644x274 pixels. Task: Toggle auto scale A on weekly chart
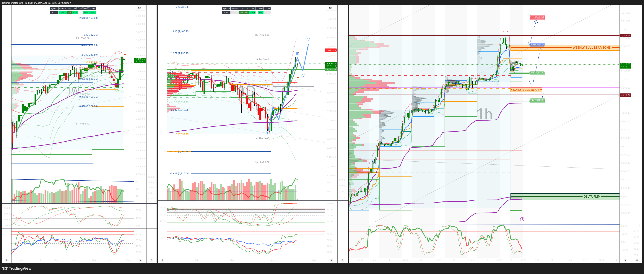[x=140, y=260]
